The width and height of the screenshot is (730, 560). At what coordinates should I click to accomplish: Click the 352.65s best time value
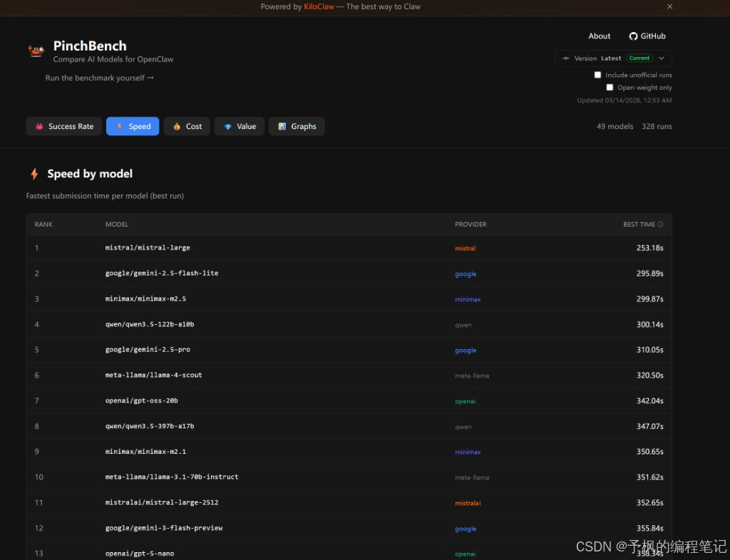(650, 503)
